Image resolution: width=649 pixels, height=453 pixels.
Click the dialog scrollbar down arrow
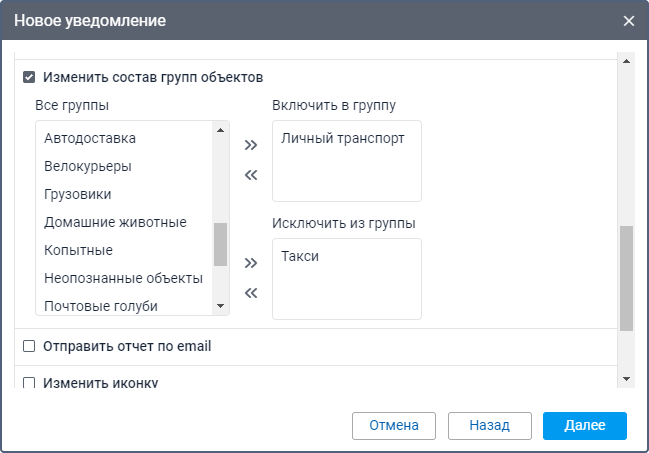626,379
